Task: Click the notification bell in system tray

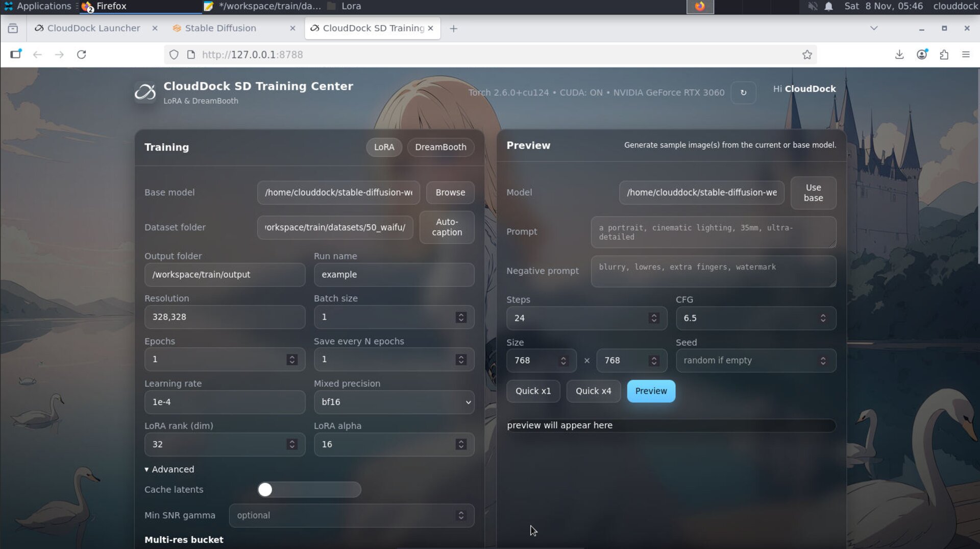Action: tap(828, 6)
